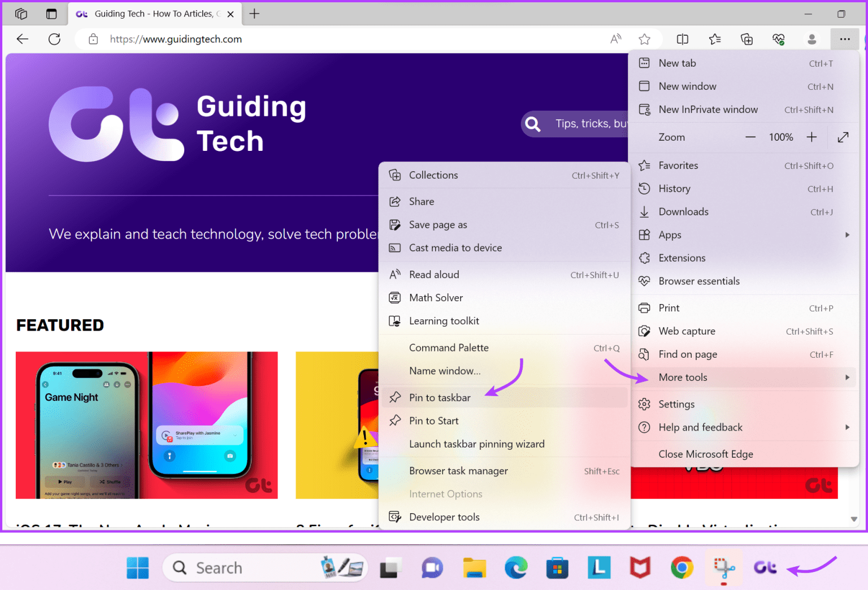Screen dimensions: 868x590
Task: Click the Add this page to favorites star icon
Action: pos(644,39)
